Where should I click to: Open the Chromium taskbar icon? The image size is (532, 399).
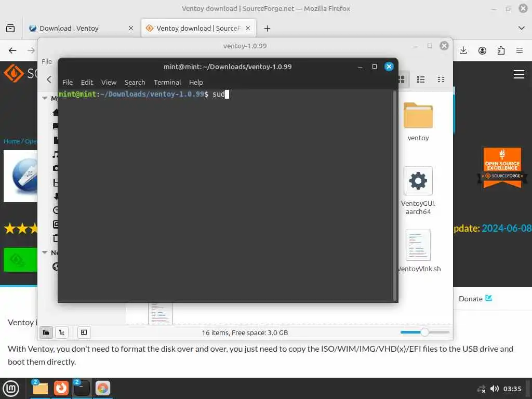(x=103, y=388)
